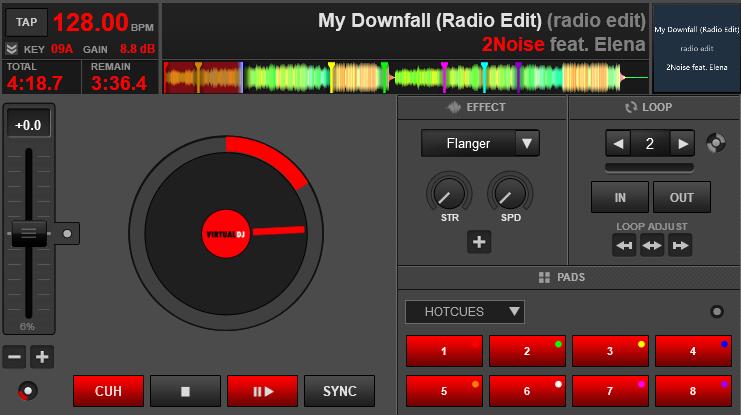Click the SYNC button
The height and width of the screenshot is (415, 741).
click(339, 391)
